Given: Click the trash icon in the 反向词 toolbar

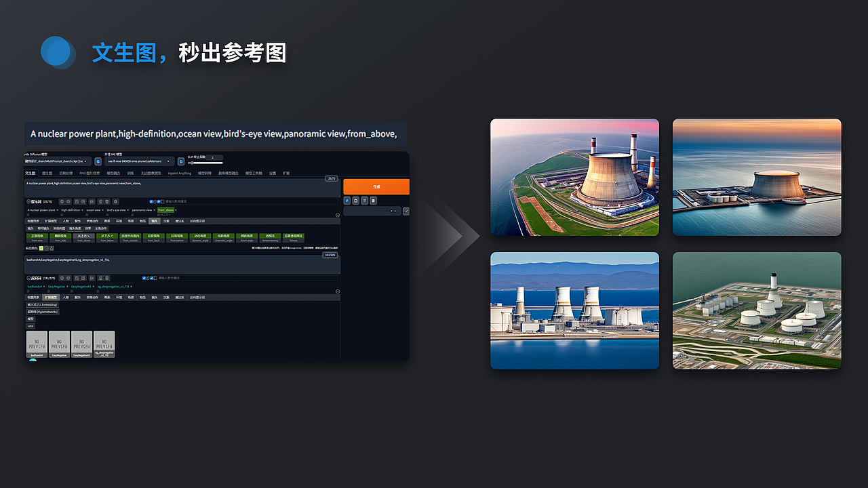Looking at the screenshot, I should point(107,278).
